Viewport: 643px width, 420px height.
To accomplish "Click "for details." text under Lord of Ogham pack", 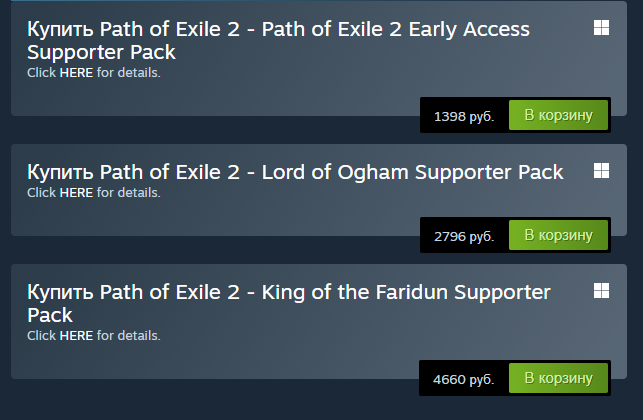I will point(128,193).
